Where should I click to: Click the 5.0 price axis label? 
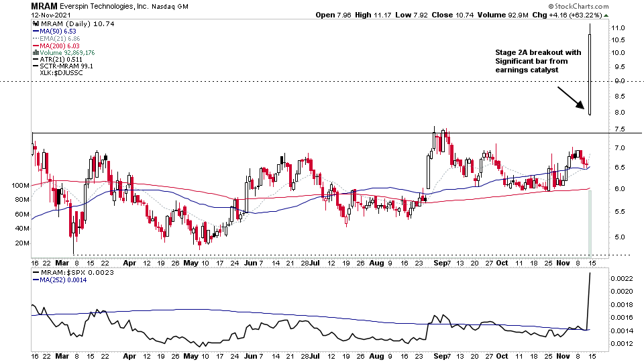tap(620, 237)
